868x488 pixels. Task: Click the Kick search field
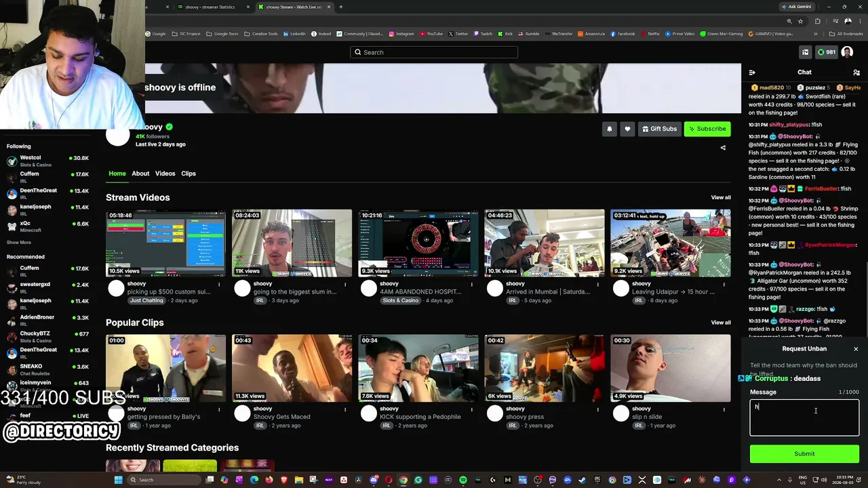tap(434, 52)
